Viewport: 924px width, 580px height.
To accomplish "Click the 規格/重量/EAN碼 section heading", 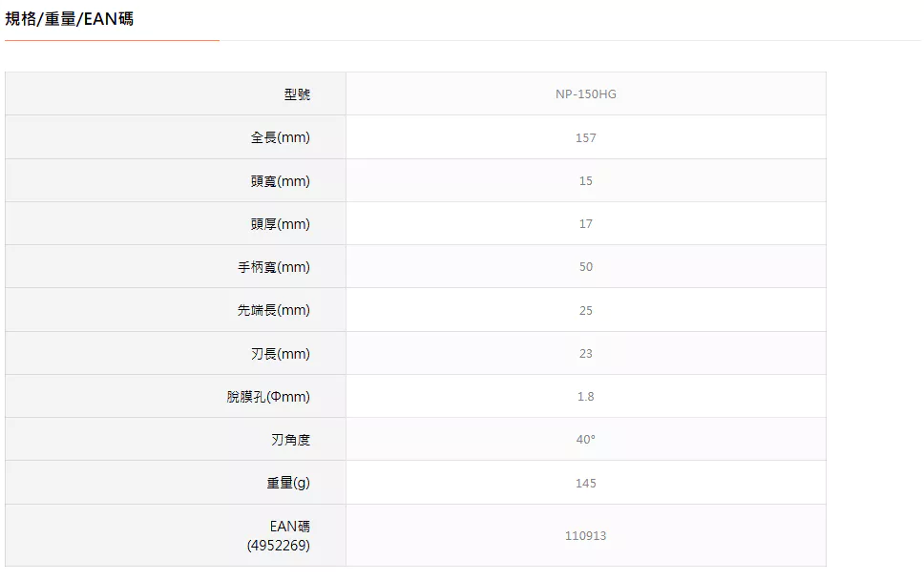I will click(x=70, y=19).
